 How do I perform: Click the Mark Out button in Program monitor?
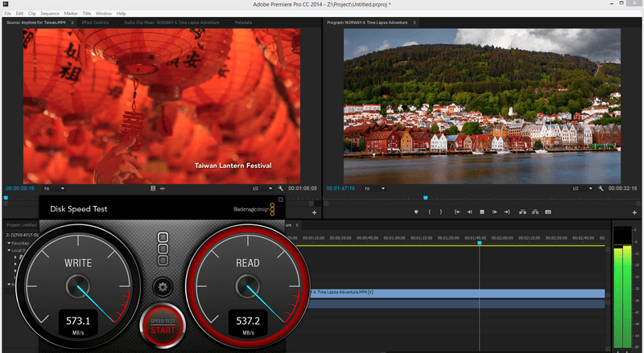point(441,212)
